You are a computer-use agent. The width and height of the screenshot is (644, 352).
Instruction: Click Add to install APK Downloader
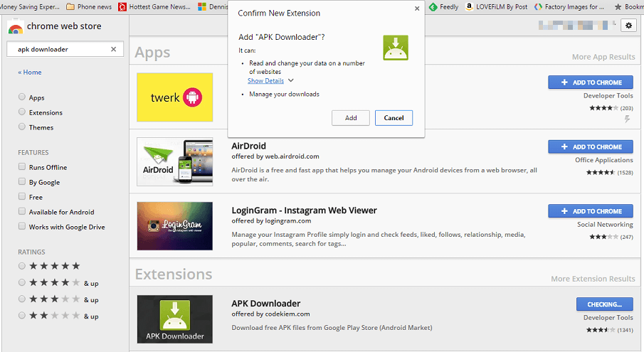pos(351,118)
